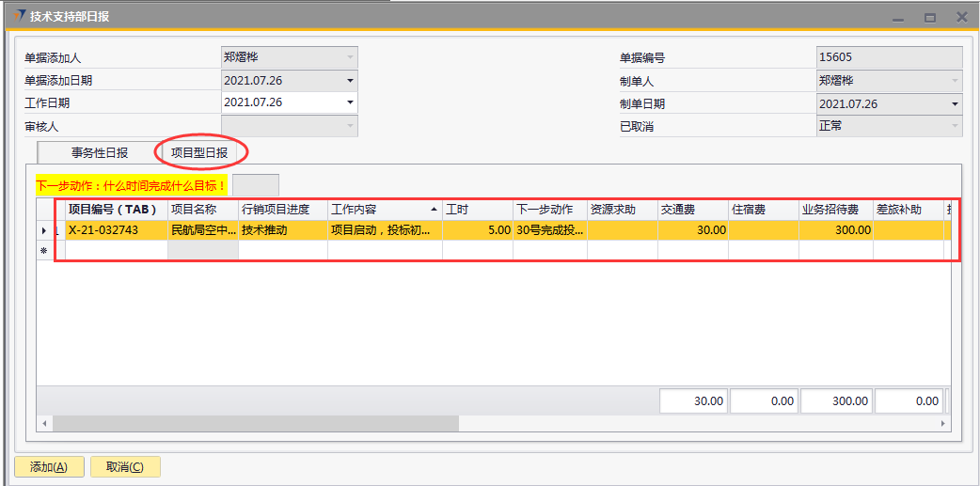Expand the 单据添加日期 date picker

pyautogui.click(x=350, y=80)
